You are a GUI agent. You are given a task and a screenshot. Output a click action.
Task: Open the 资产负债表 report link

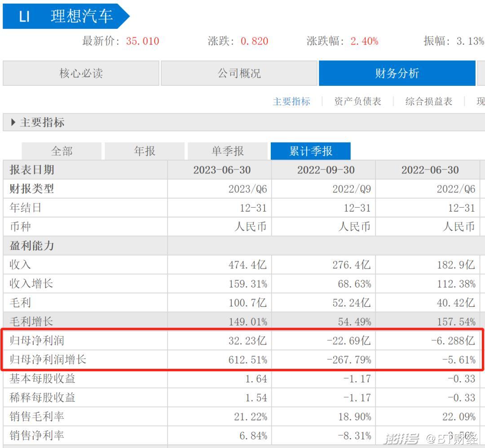click(x=356, y=101)
